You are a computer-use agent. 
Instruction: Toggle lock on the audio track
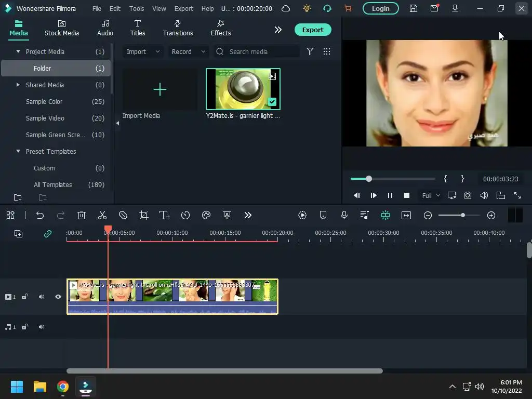tap(25, 327)
